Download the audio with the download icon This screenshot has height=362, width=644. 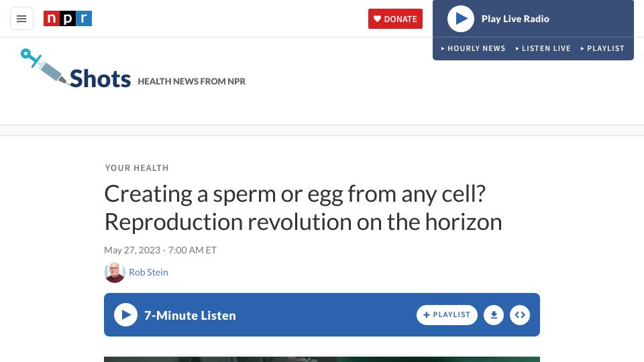(x=494, y=315)
